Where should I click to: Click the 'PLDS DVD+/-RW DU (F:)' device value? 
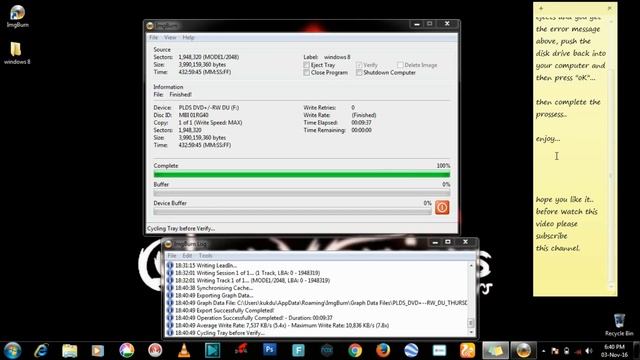pos(209,108)
